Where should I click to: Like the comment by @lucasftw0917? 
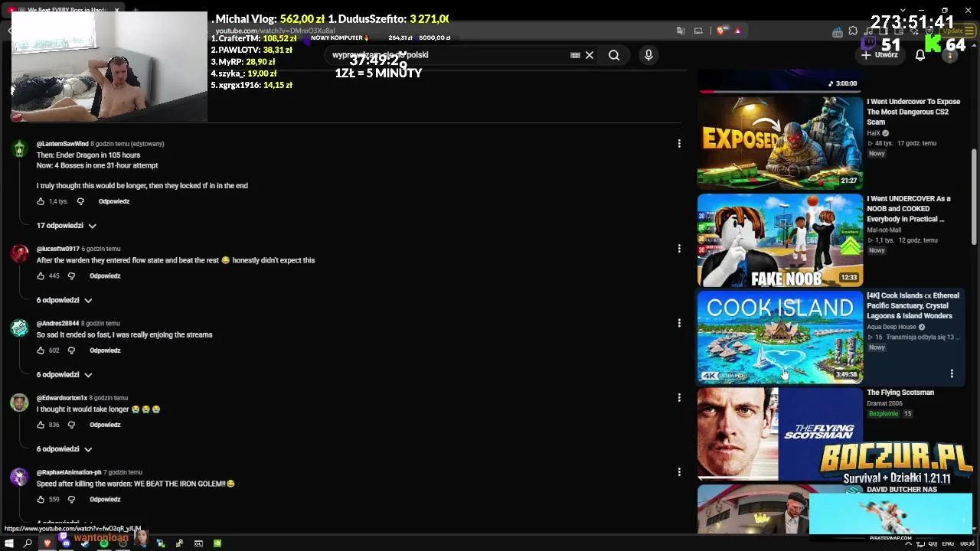coord(41,275)
